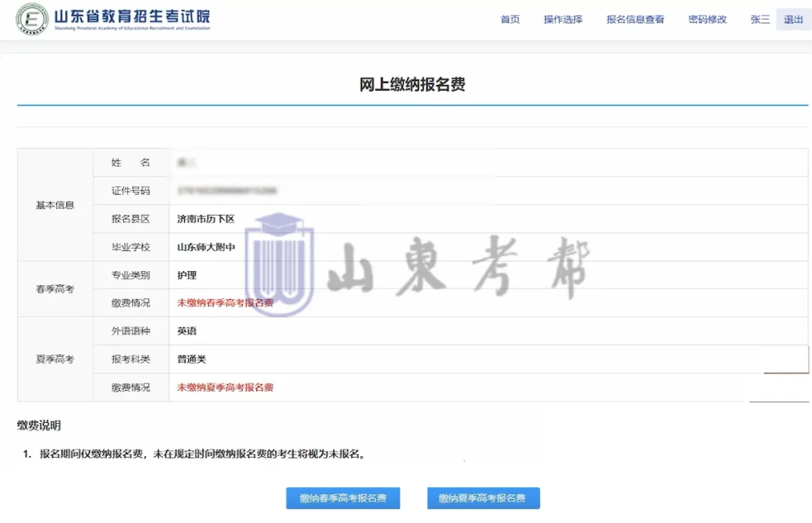Click the value 护理
The image size is (812, 523).
coord(186,275)
